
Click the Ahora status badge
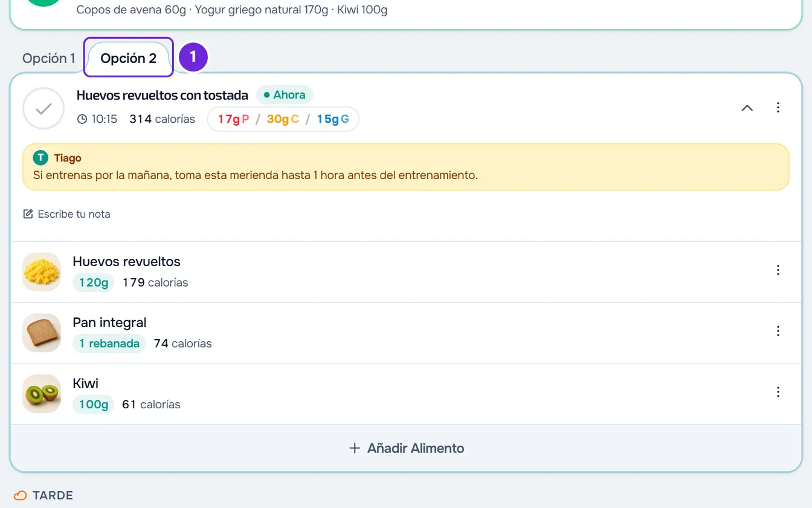[285, 95]
